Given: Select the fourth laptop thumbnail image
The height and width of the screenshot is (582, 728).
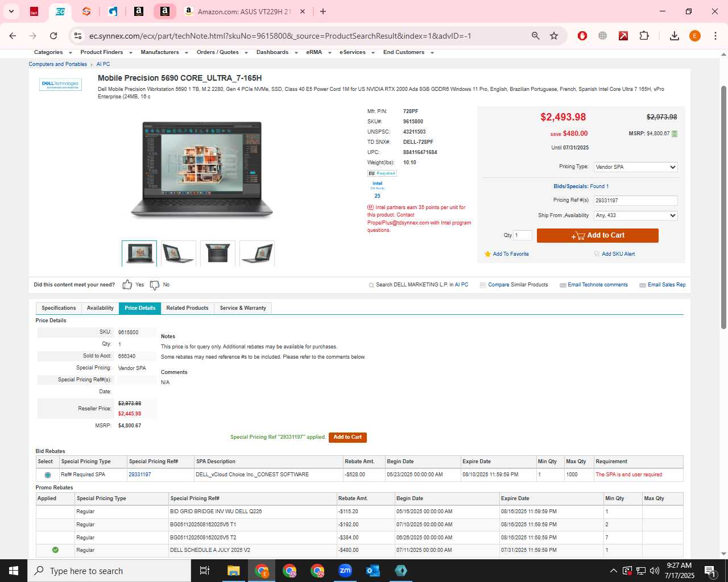Looking at the screenshot, I should (257, 253).
